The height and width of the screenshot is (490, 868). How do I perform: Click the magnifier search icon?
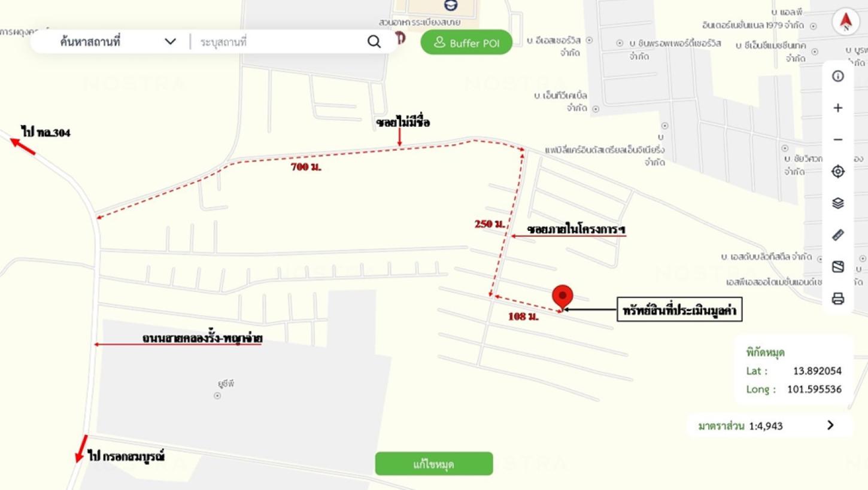tap(374, 42)
